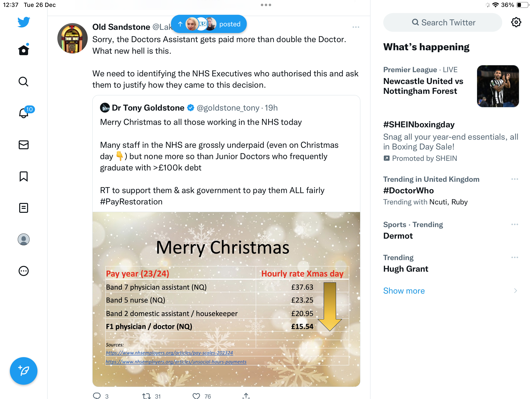This screenshot has width=532, height=399.
Task: Like the tweet with 76 likes
Action: (196, 396)
